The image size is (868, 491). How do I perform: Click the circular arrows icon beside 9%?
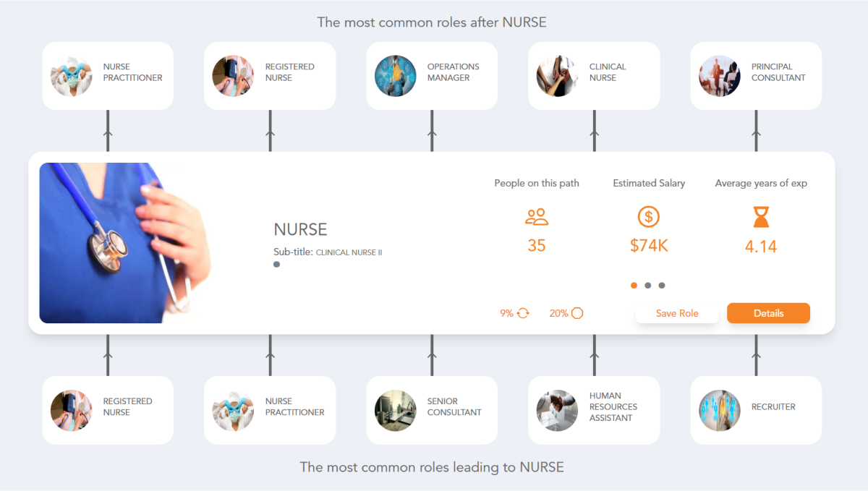tap(522, 313)
